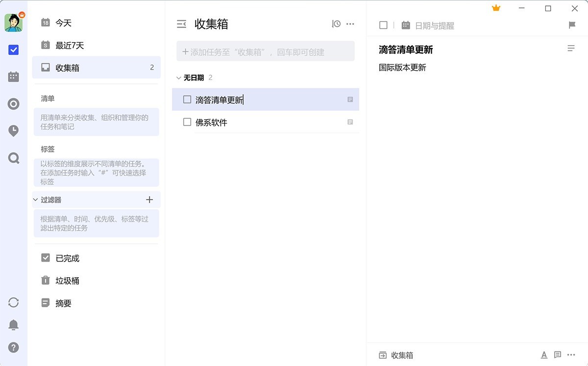Open the calendar view in the sidebar

14,76
